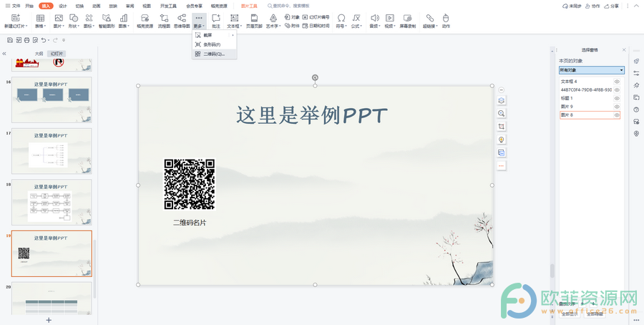Switch to the 大纲 (Outline) tab

(x=39, y=54)
